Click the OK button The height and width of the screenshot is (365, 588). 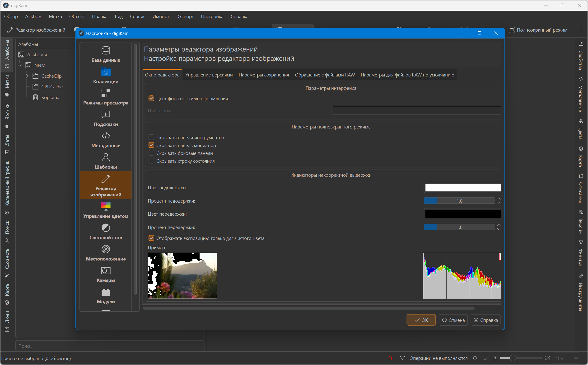pos(421,320)
